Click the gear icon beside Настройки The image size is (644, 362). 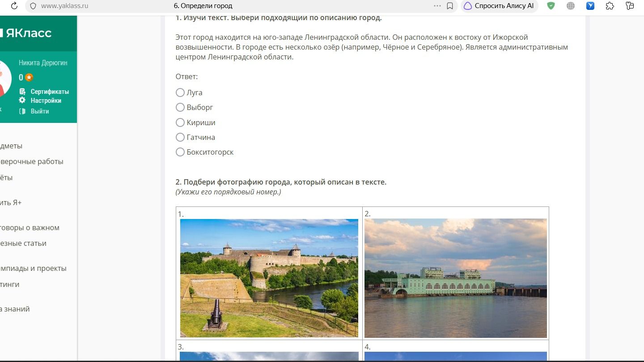point(22,101)
